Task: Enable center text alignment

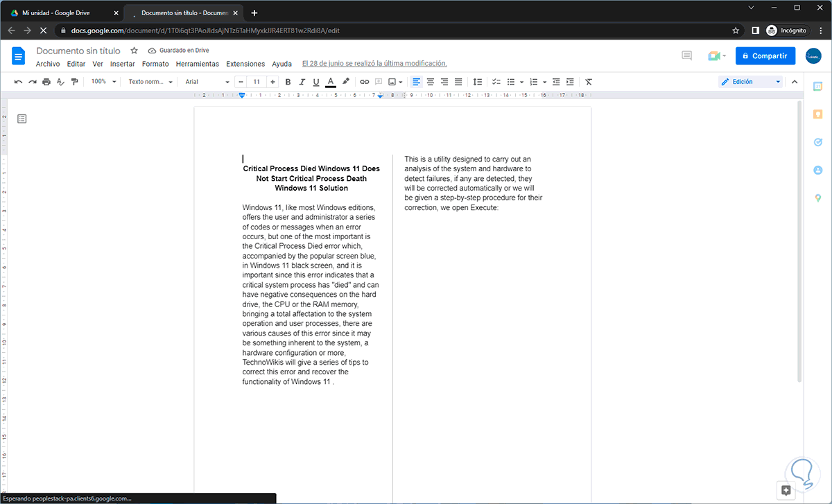Action: [x=430, y=82]
